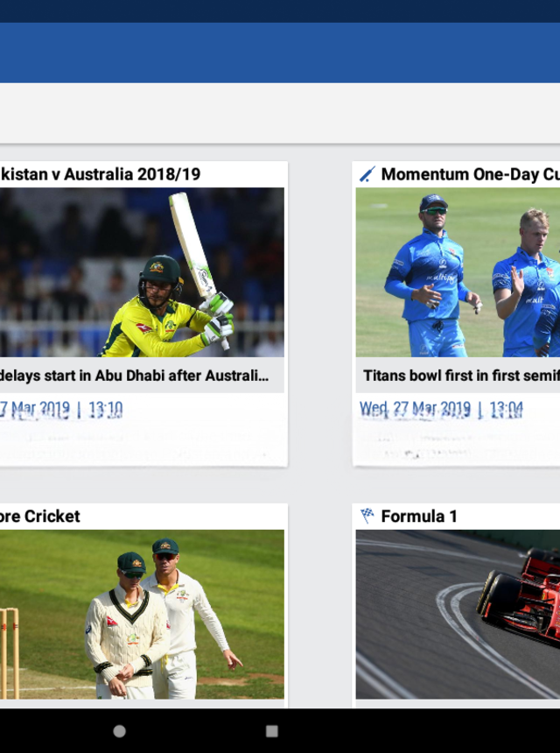Read the Titans bowl first semifinal headline
This screenshot has width=560, height=753.
point(461,375)
